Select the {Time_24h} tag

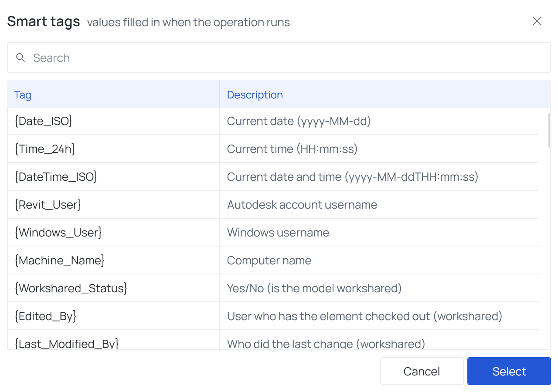pos(45,149)
